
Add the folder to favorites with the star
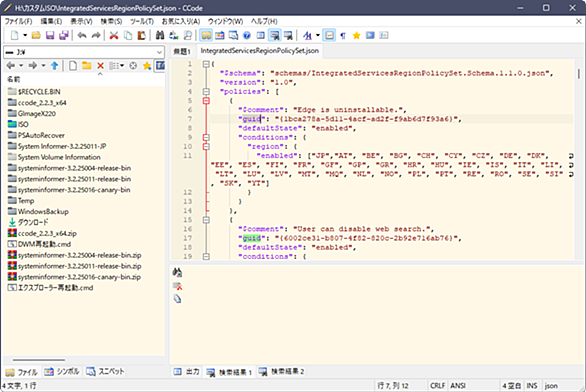coord(147,66)
